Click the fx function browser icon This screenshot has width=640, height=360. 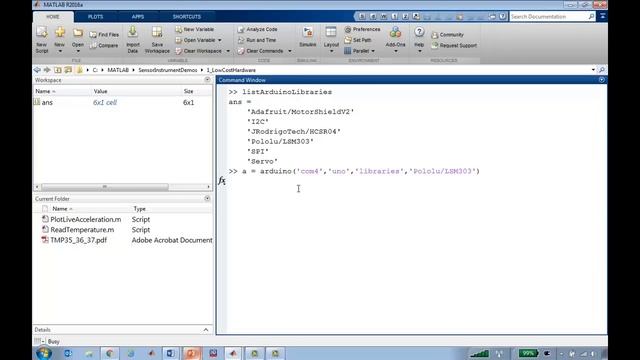coord(222,180)
